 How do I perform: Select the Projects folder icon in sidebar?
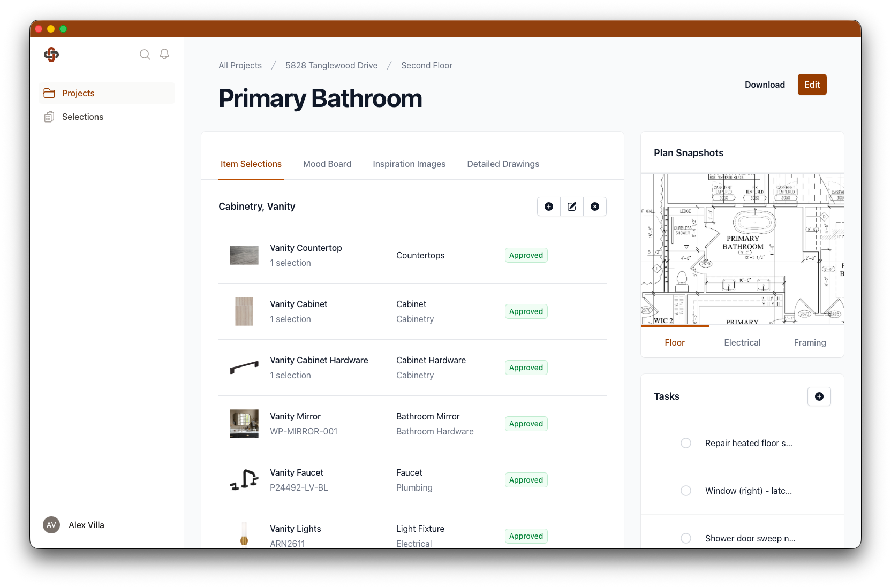pos(49,93)
